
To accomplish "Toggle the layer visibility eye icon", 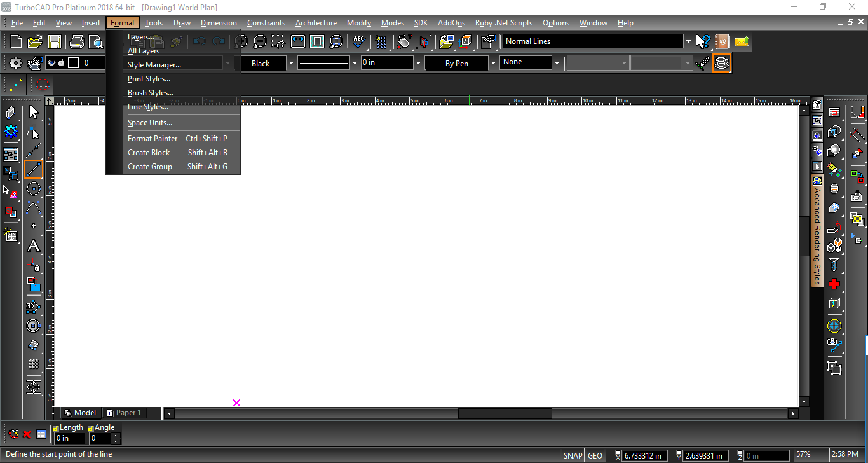I will tap(51, 63).
